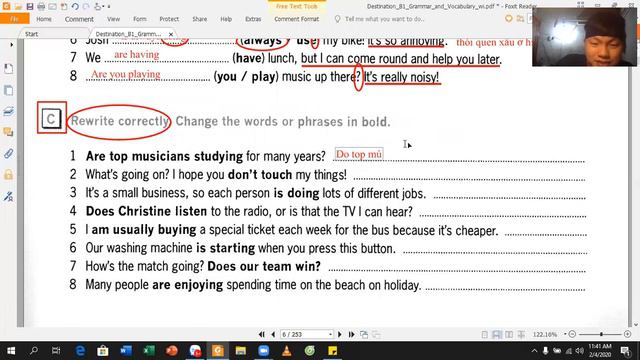This screenshot has width=640, height=360.
Task: Open the Help tab
Action: point(226,19)
